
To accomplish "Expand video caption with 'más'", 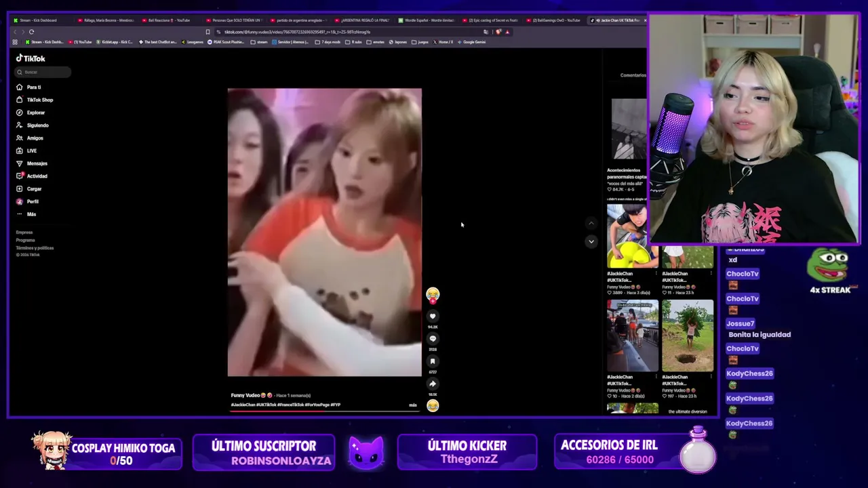I will tap(413, 405).
